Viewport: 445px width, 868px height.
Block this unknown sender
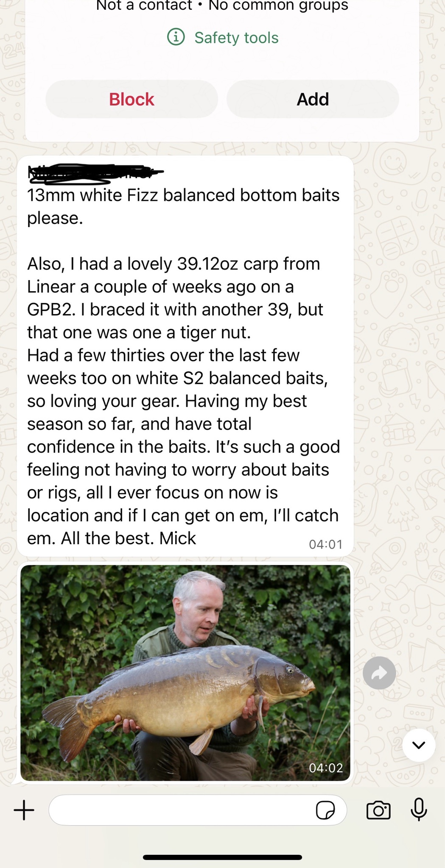tap(132, 99)
